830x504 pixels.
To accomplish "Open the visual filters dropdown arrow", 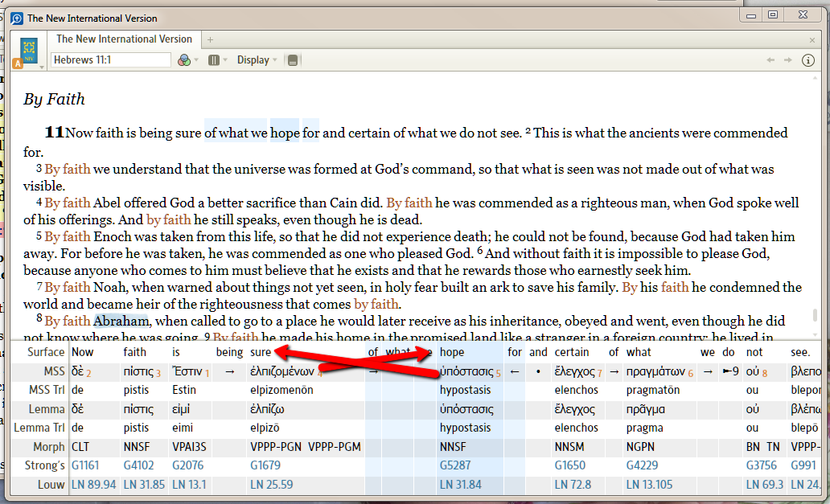I will 196,60.
